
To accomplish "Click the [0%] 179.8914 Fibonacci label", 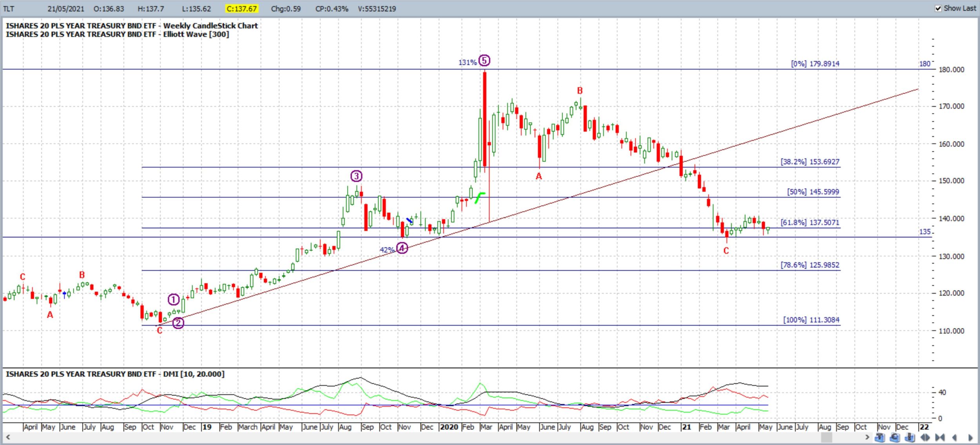I will coord(815,64).
